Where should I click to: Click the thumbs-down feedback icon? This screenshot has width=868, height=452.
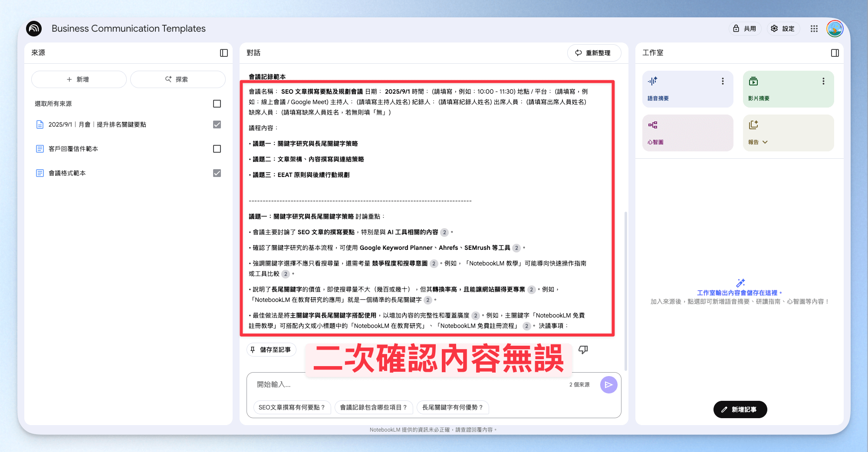coord(583,350)
